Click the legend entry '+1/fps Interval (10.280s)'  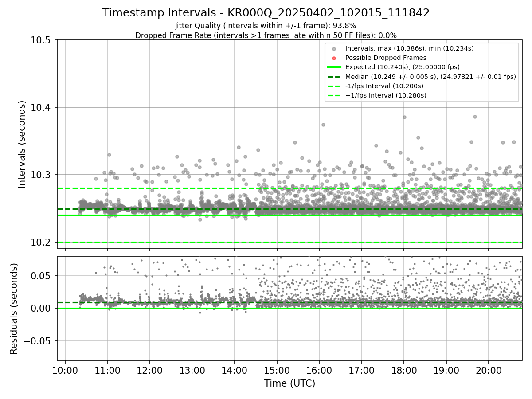coord(386,95)
